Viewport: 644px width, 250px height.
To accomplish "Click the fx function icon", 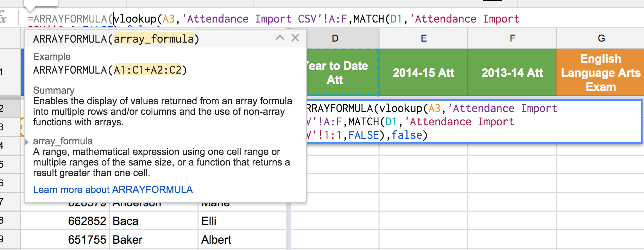I will [3, 18].
